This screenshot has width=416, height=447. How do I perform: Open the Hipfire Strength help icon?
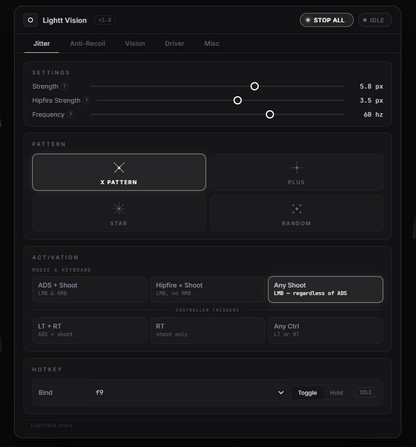(x=87, y=100)
